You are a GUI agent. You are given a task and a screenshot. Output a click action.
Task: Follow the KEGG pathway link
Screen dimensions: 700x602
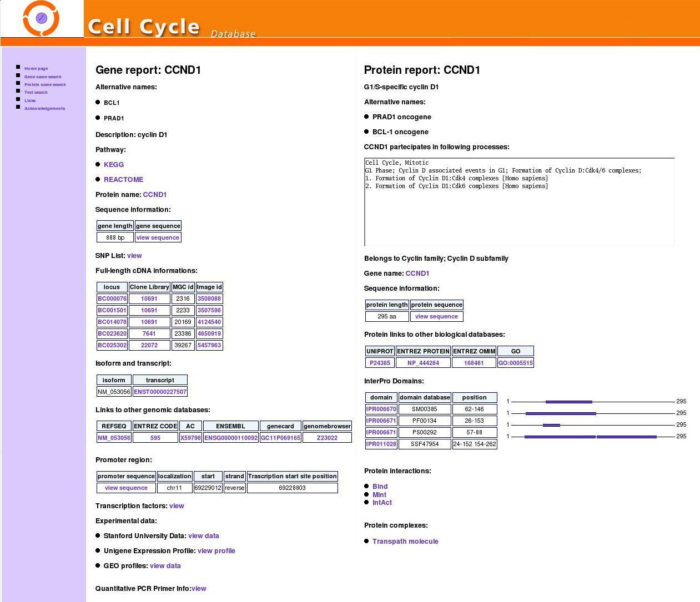114,165
